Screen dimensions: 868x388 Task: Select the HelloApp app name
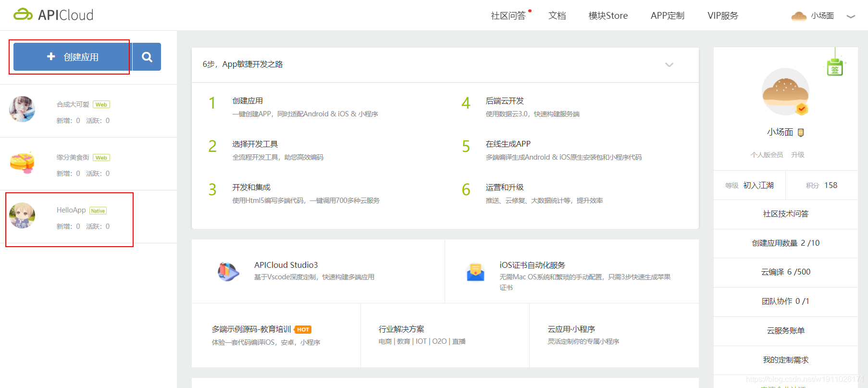[x=71, y=210]
